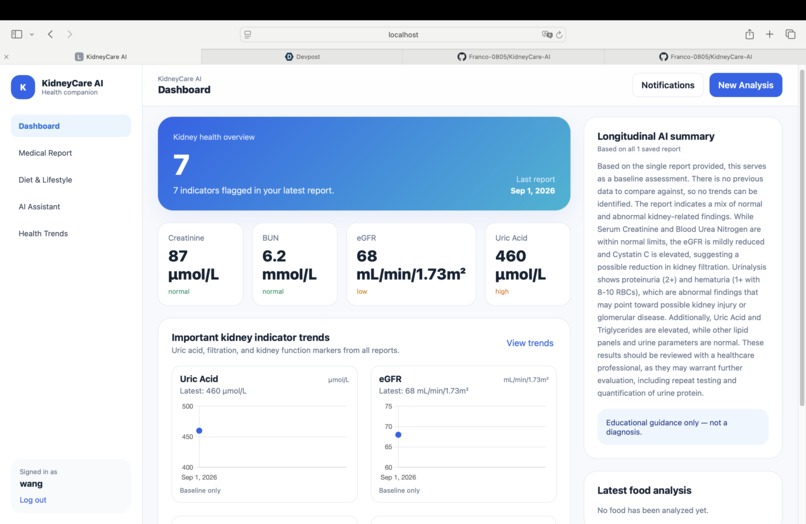The height and width of the screenshot is (524, 806).
Task: Click the eGFR chart data point
Action: 398,435
